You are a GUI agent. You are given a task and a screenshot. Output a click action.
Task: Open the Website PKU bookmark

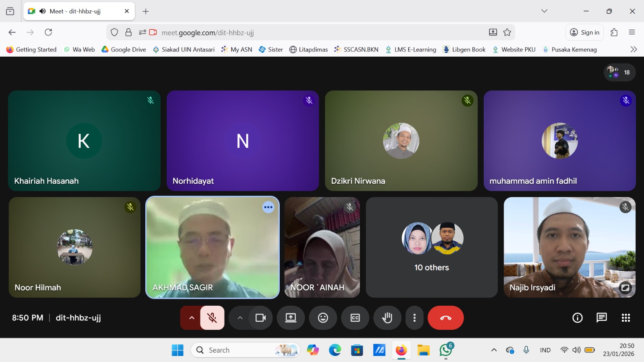point(514,49)
